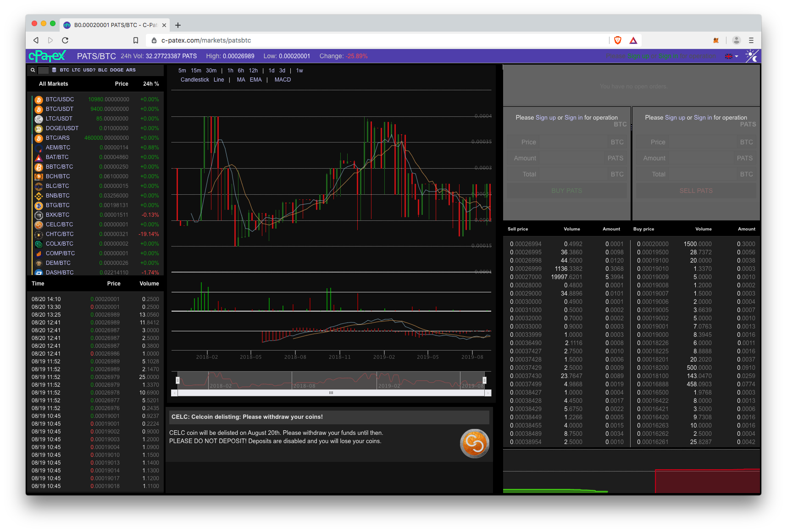The image size is (787, 532).
Task: Filter markets by USD?
Action: (x=89, y=70)
